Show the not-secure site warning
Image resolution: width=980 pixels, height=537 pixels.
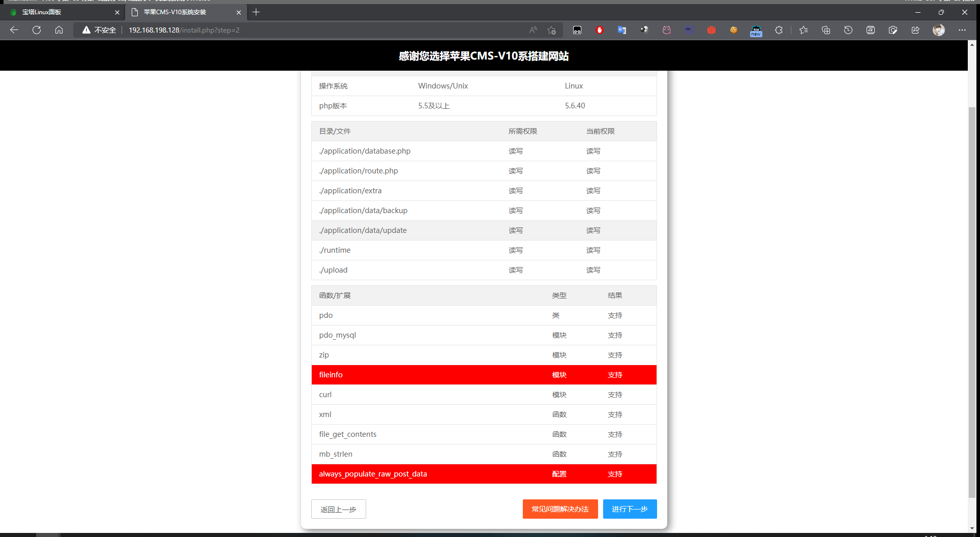99,30
